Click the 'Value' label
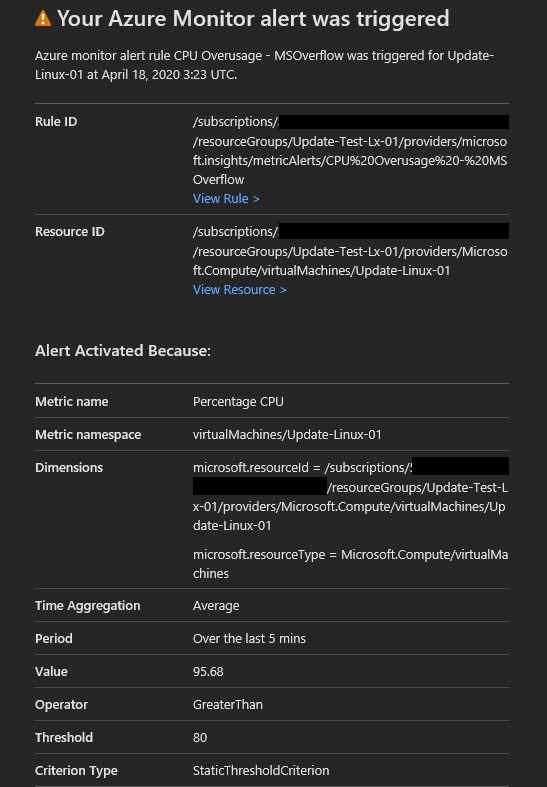This screenshot has height=787, width=547. pyautogui.click(x=51, y=672)
